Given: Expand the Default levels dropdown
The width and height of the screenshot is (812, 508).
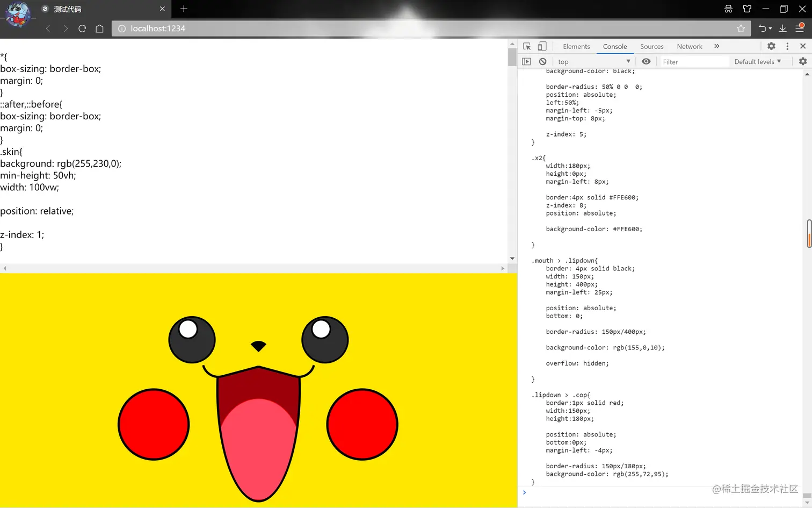Looking at the screenshot, I should [x=757, y=62].
